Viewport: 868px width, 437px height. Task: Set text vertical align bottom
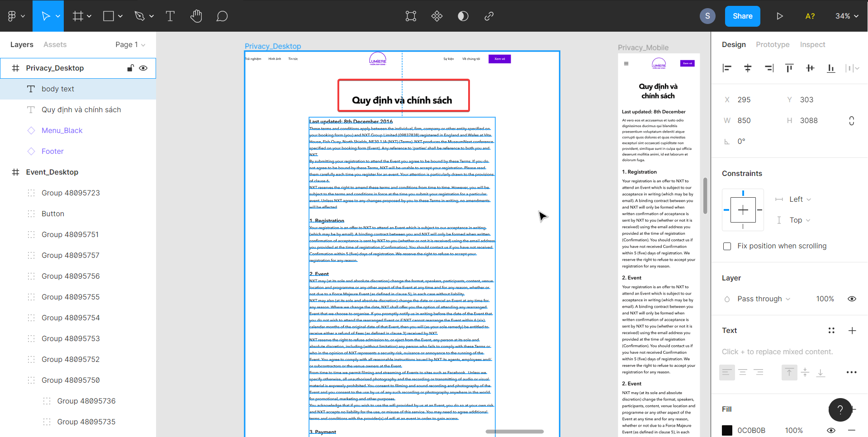click(x=821, y=372)
